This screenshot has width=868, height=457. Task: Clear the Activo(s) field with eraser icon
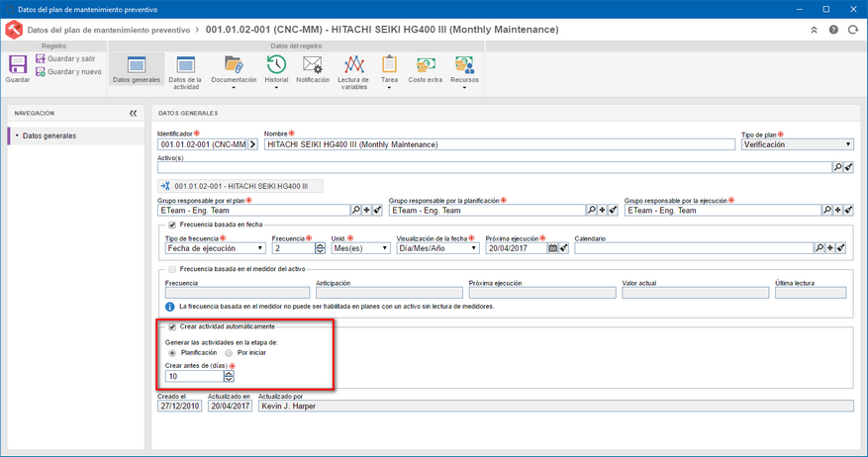pyautogui.click(x=848, y=167)
